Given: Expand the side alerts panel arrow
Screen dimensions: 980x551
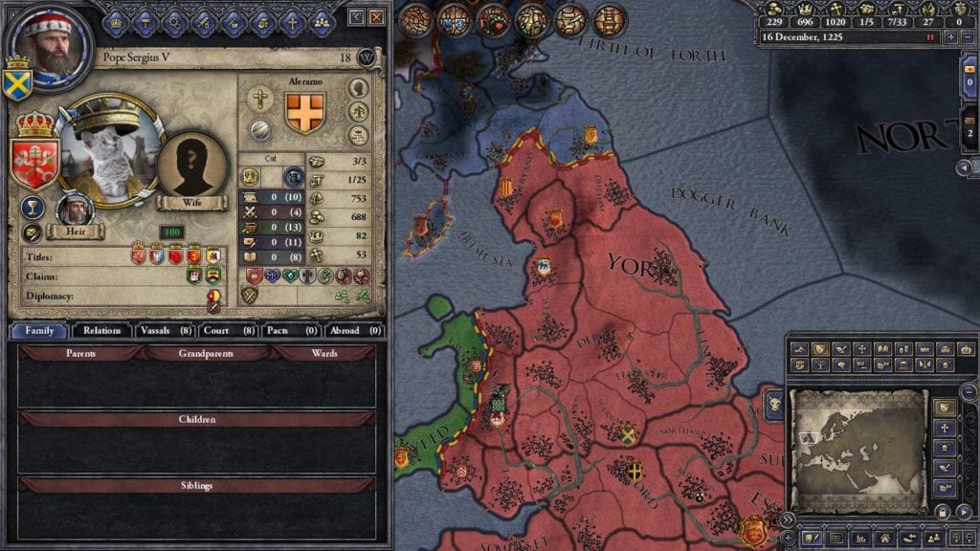Looking at the screenshot, I should tap(964, 167).
